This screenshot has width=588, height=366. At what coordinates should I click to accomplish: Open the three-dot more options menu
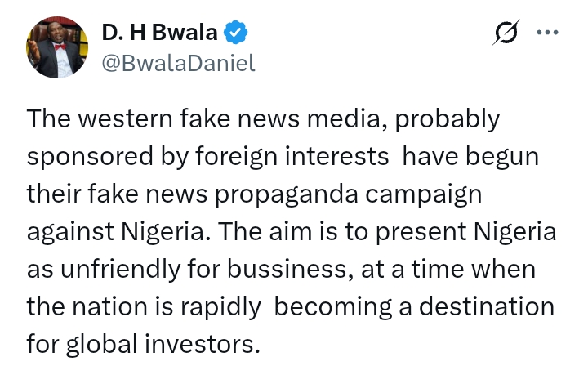pyautogui.click(x=546, y=33)
